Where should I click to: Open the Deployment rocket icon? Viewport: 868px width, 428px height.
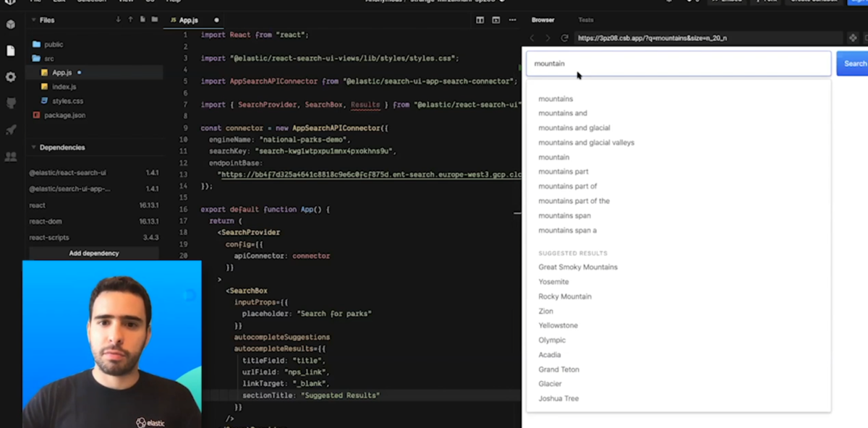coord(10,130)
